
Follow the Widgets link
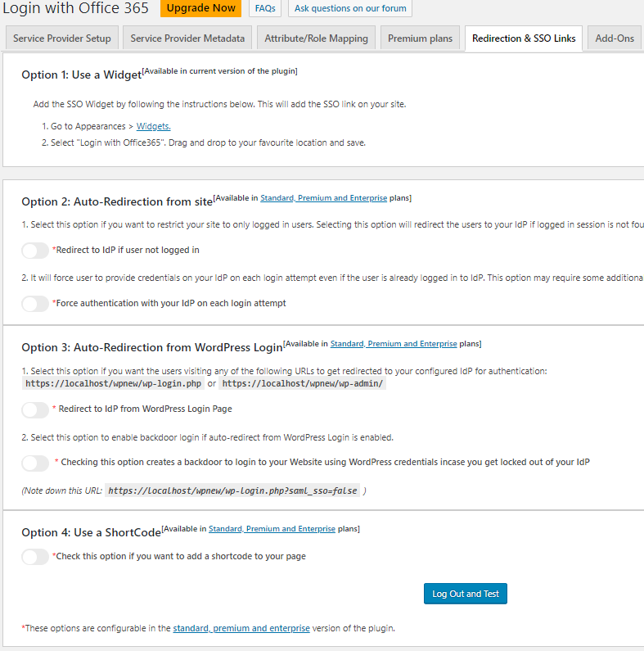[154, 126]
